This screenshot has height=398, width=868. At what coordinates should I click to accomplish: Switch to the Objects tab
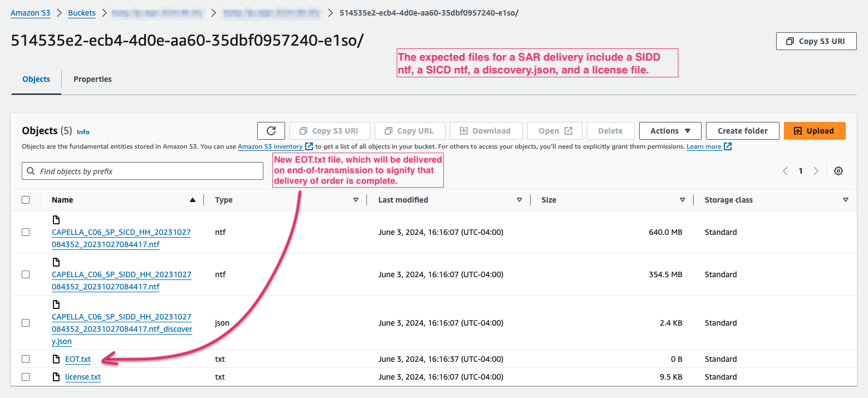coord(36,79)
